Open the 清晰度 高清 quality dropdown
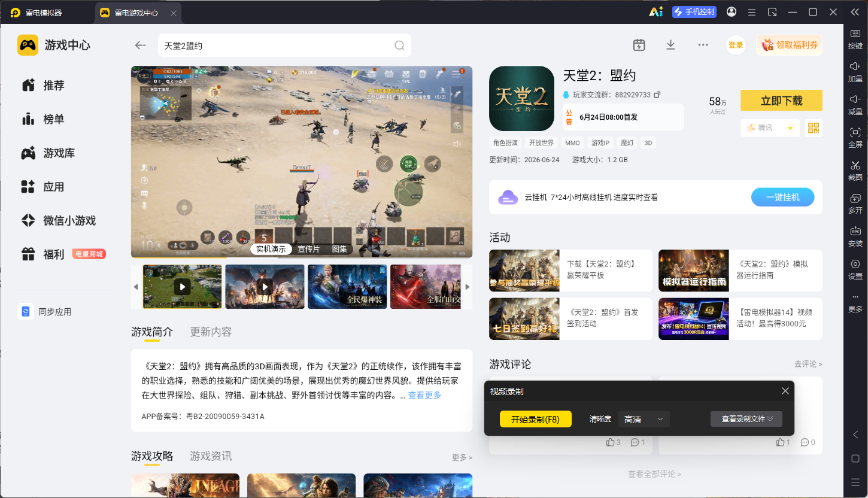868x498 pixels. [644, 419]
